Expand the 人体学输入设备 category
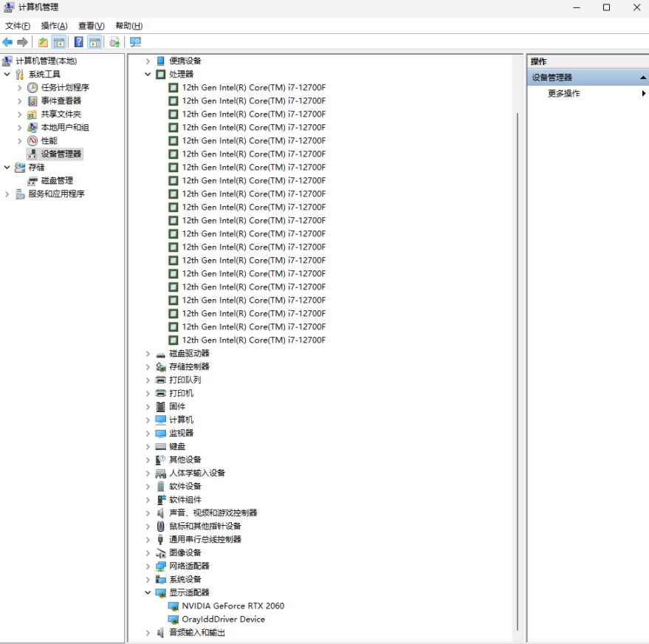Screen dimensions: 649x644 point(148,473)
